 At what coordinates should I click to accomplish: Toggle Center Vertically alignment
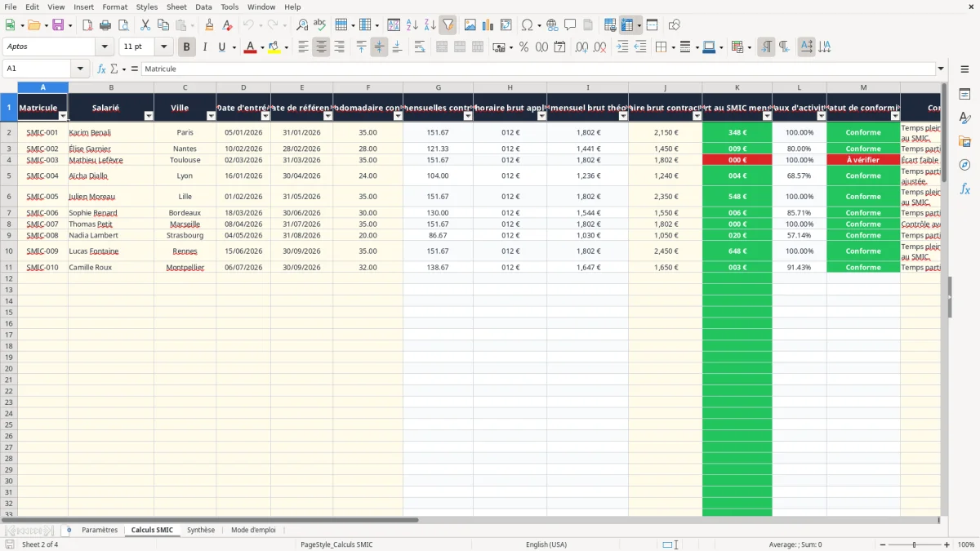coord(379,47)
